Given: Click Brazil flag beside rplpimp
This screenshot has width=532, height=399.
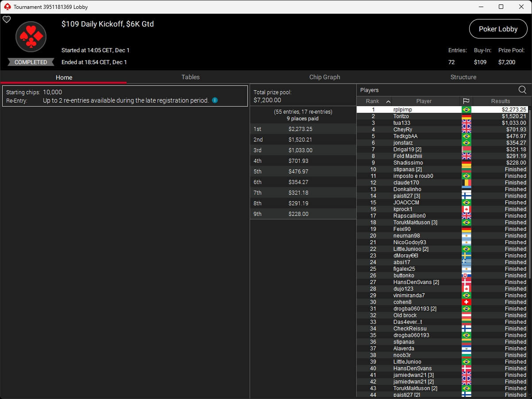Looking at the screenshot, I should pyautogui.click(x=466, y=110).
